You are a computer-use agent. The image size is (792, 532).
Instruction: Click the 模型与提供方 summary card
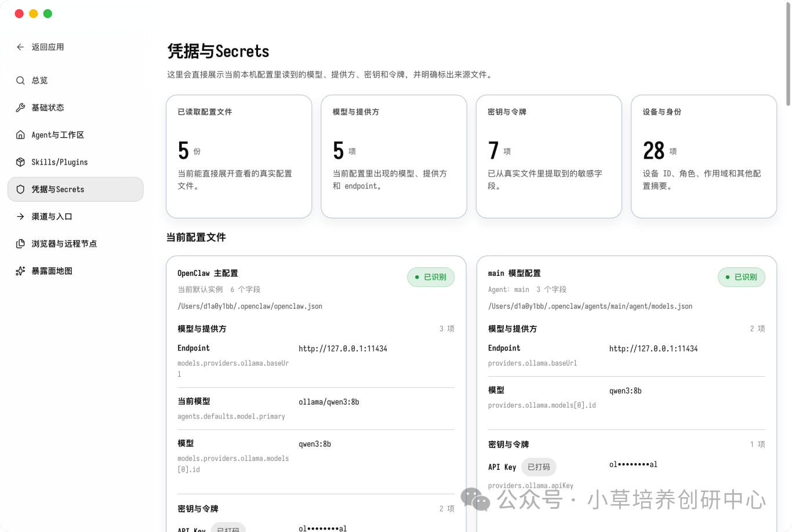394,156
